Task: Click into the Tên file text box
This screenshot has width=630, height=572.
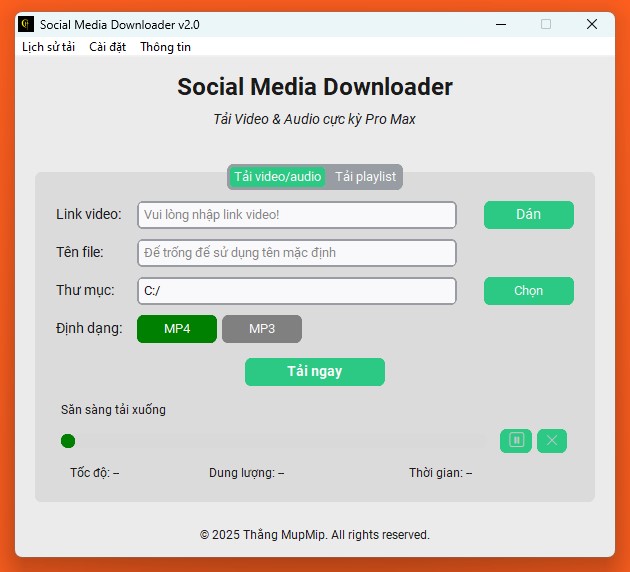Action: tap(297, 253)
